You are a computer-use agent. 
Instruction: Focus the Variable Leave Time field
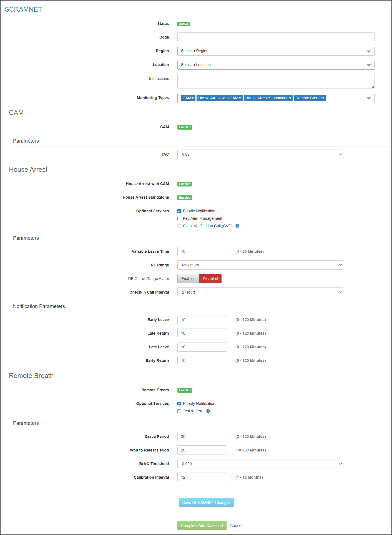(202, 251)
